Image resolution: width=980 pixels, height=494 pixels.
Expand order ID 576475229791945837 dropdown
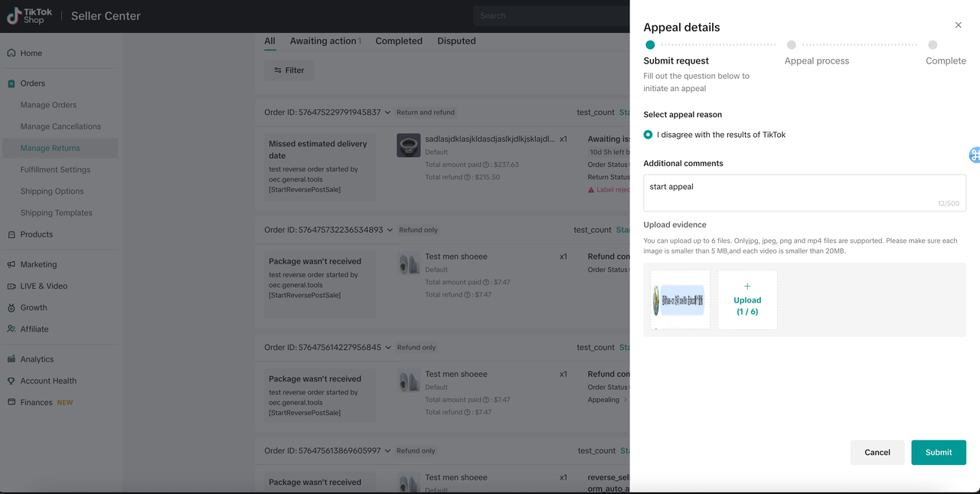tap(388, 113)
